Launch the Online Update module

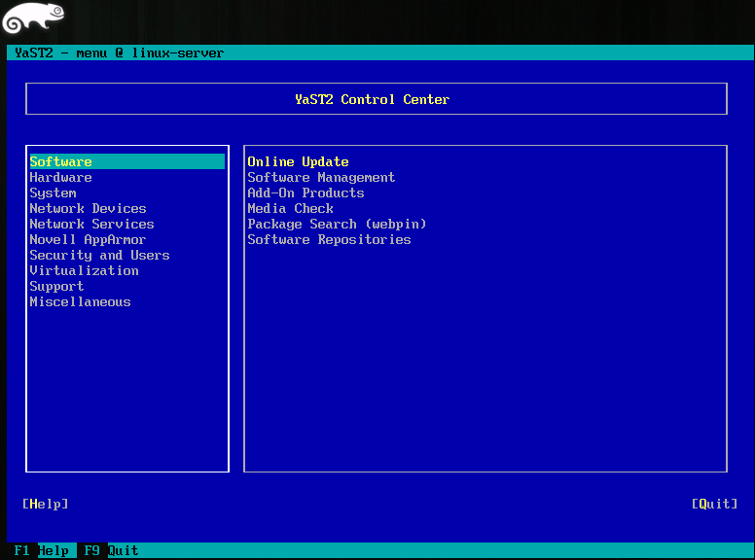pos(298,162)
